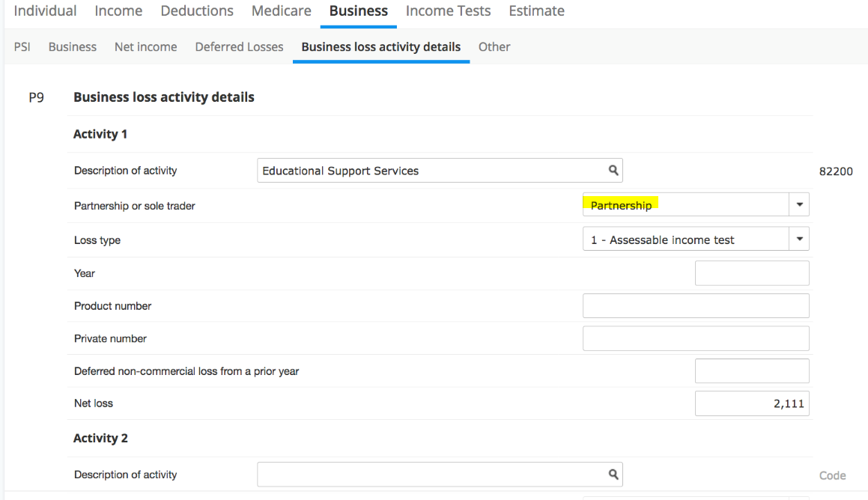Click the P9 item label
This screenshot has width=868, height=500.
tap(37, 98)
